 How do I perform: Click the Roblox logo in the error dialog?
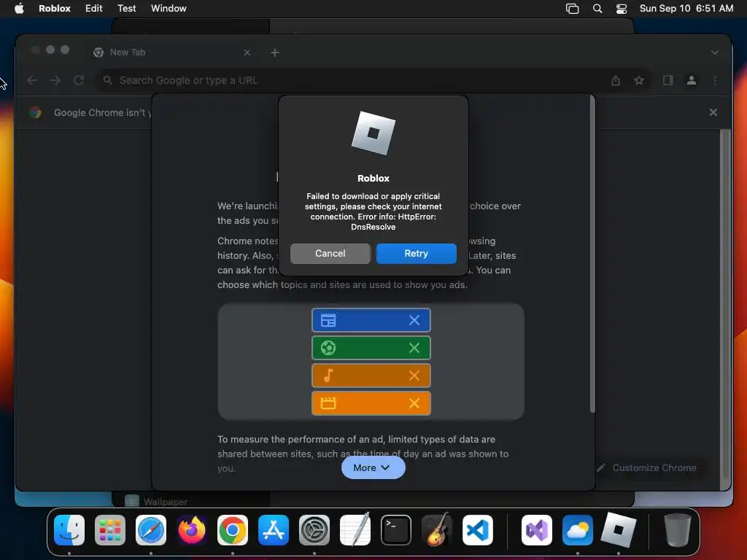pos(373,133)
